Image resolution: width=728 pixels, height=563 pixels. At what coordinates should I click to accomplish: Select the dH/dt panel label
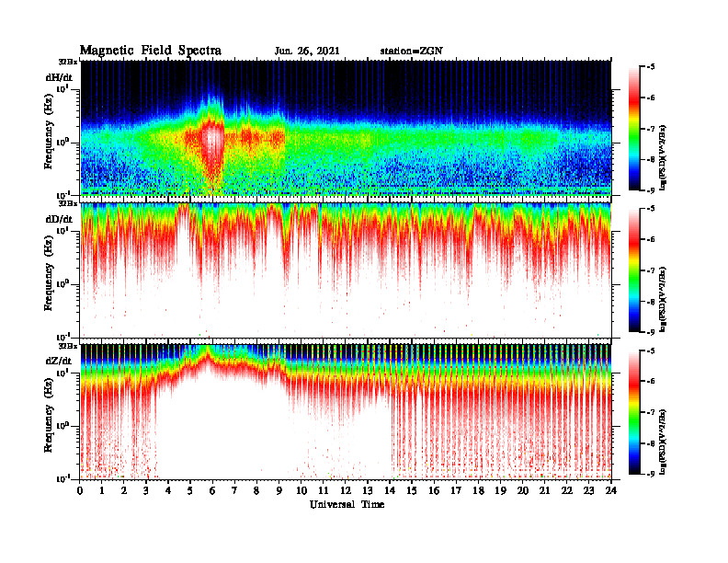click(x=59, y=77)
